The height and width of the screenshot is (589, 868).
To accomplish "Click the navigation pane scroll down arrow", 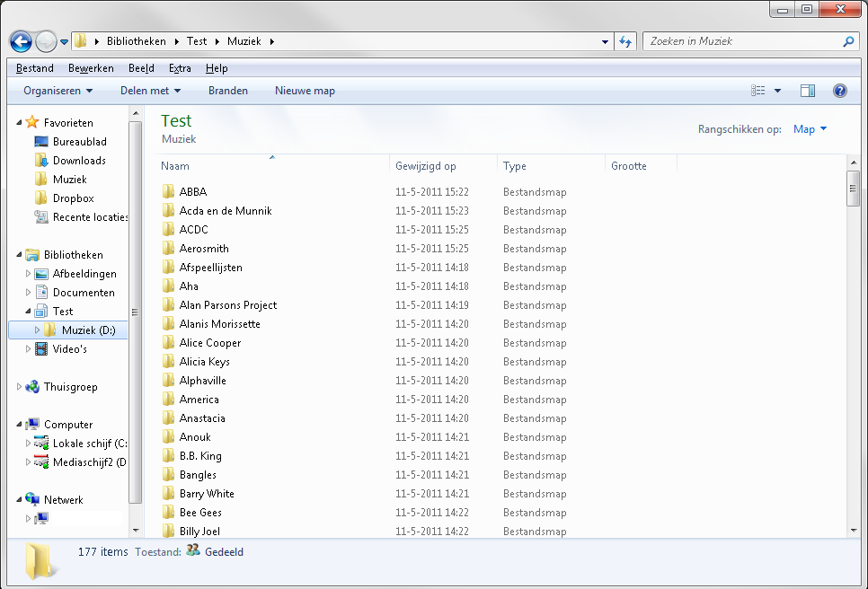I will click(x=136, y=530).
